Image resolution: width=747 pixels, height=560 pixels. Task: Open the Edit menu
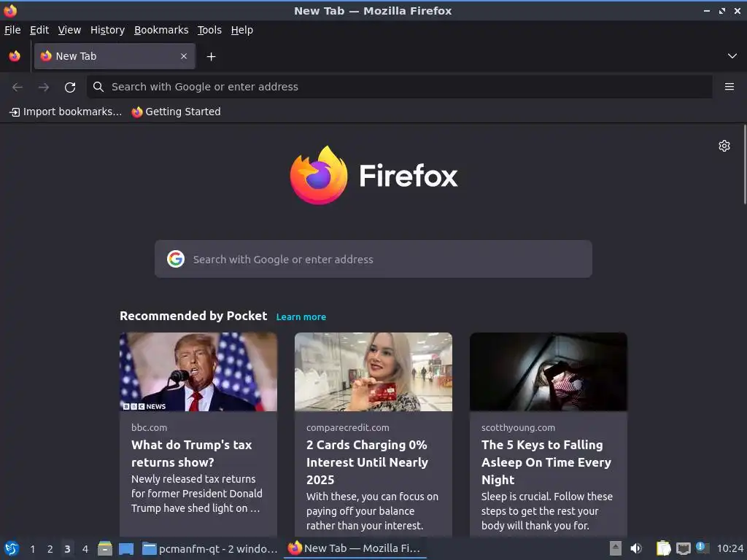(x=39, y=30)
